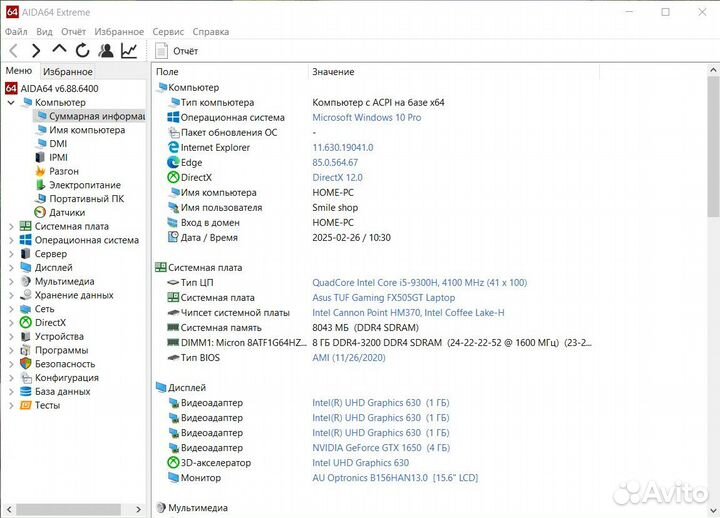Open the Отчёт menu in the menu bar

click(73, 32)
